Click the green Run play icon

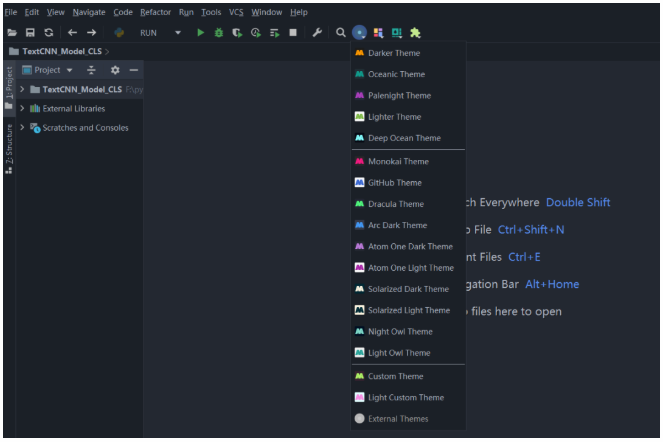200,33
